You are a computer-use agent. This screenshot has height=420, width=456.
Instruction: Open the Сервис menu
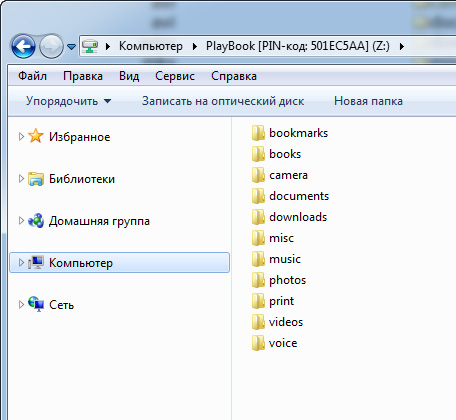(175, 76)
